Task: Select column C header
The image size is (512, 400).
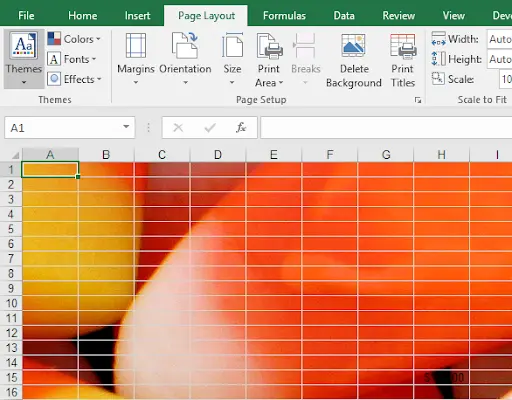Action: coord(162,155)
